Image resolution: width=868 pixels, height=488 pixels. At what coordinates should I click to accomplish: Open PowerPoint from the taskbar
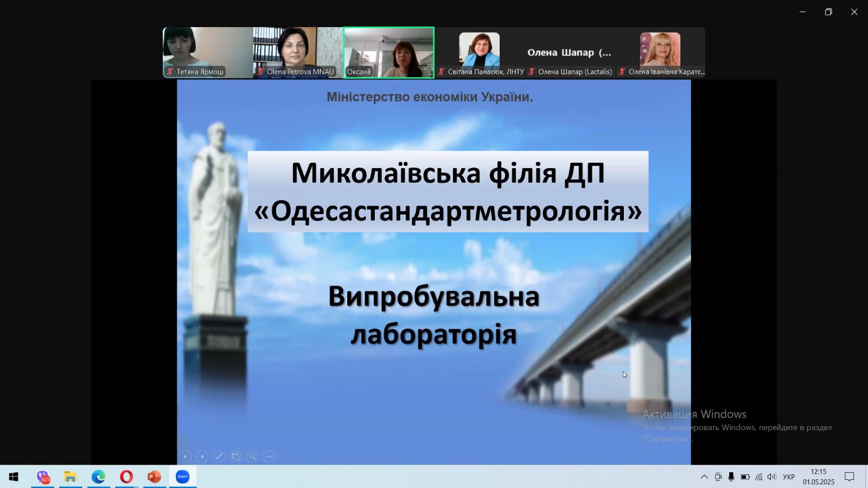click(154, 477)
